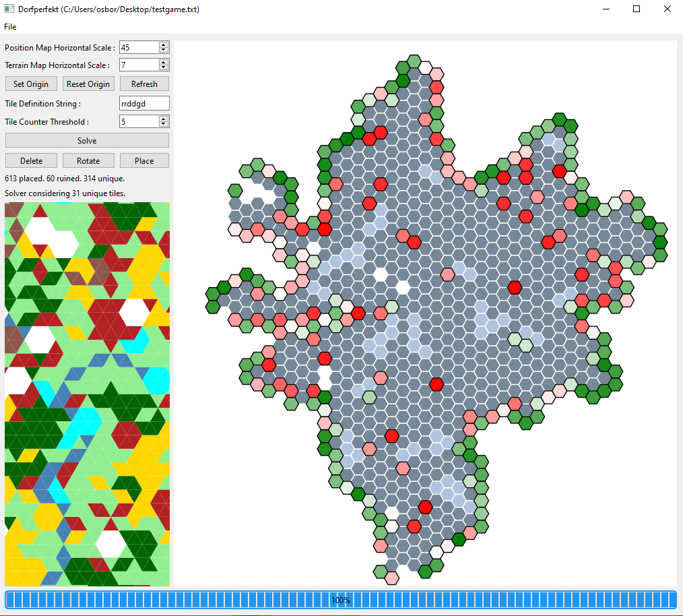The height and width of the screenshot is (616, 683).
Task: Increase Position Map Horizontal Scale with up arrow
Action: click(x=164, y=44)
